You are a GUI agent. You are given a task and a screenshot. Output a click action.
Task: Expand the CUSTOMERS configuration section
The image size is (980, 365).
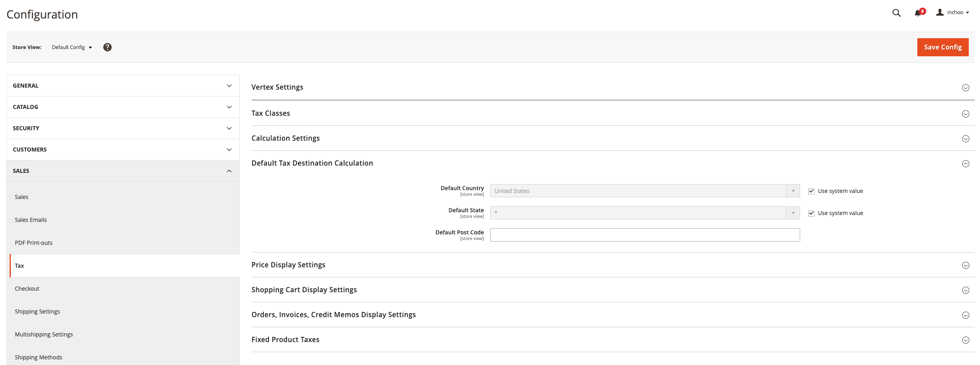123,150
